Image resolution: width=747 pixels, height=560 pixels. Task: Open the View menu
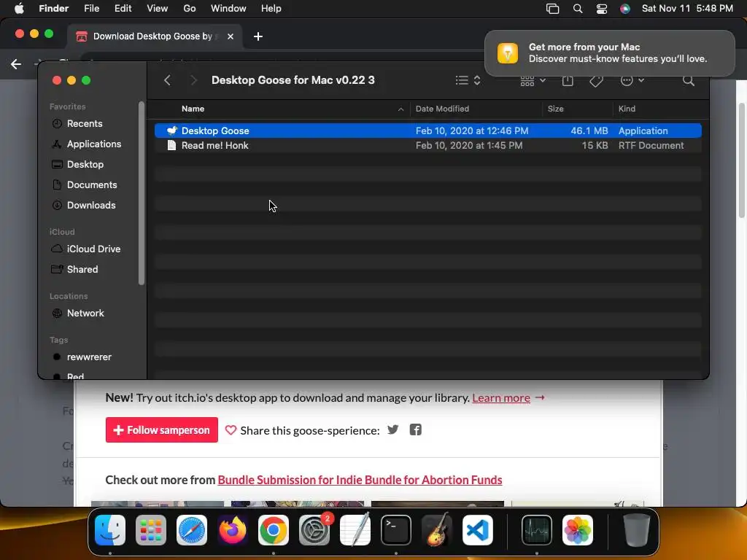point(158,9)
